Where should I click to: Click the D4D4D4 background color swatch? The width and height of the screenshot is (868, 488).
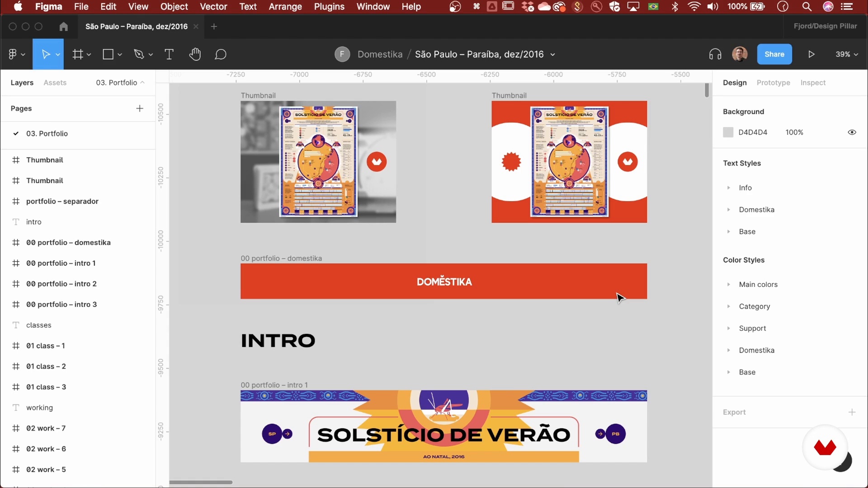728,132
